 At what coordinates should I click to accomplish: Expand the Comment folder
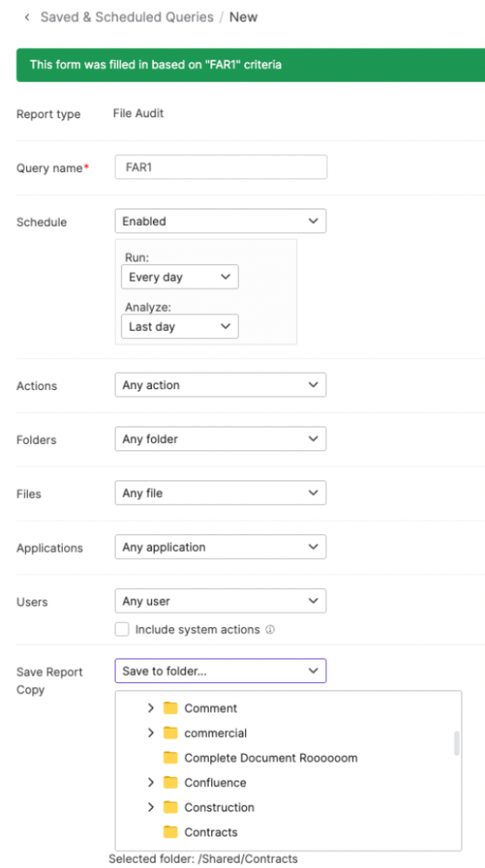pos(150,708)
